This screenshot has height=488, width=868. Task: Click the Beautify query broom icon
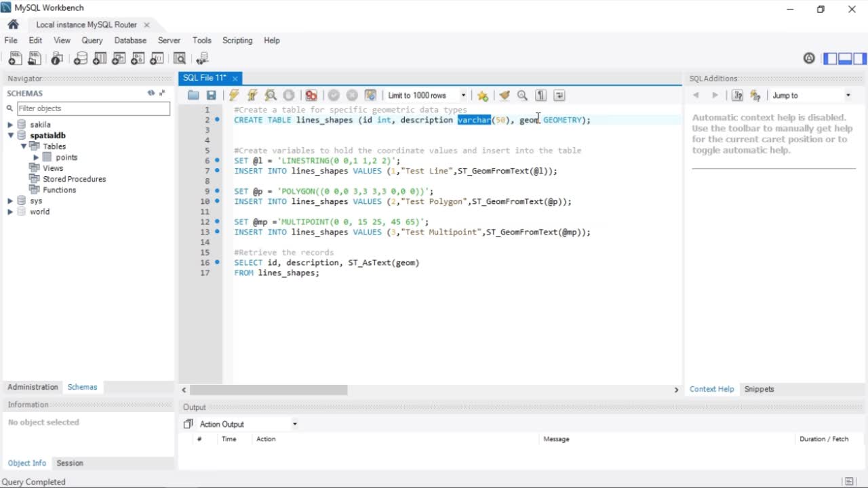(x=504, y=96)
